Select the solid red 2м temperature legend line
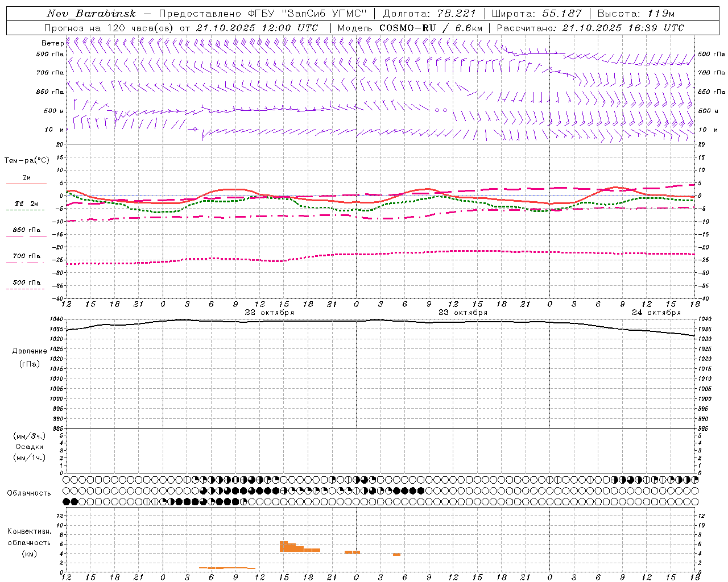The image size is (728, 582). click(x=26, y=184)
